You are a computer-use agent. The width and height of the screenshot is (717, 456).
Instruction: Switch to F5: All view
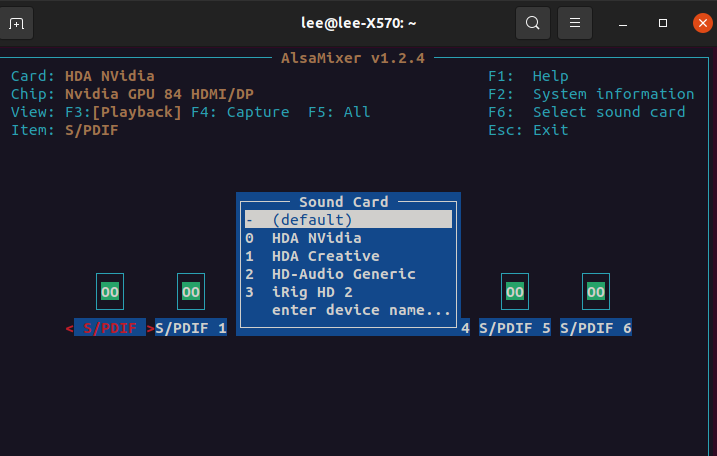pyautogui.click(x=339, y=112)
